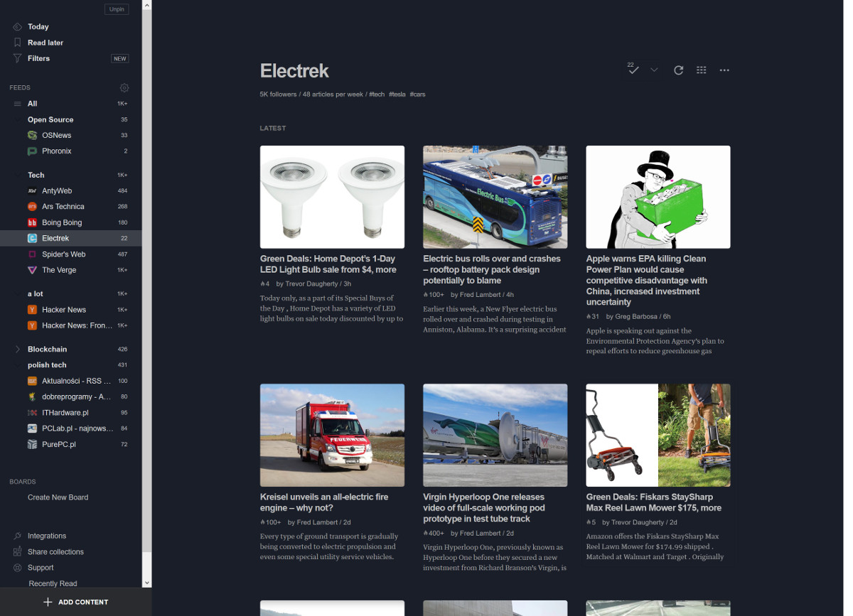
Task: Open the three-dot more options menu
Action: tap(724, 70)
